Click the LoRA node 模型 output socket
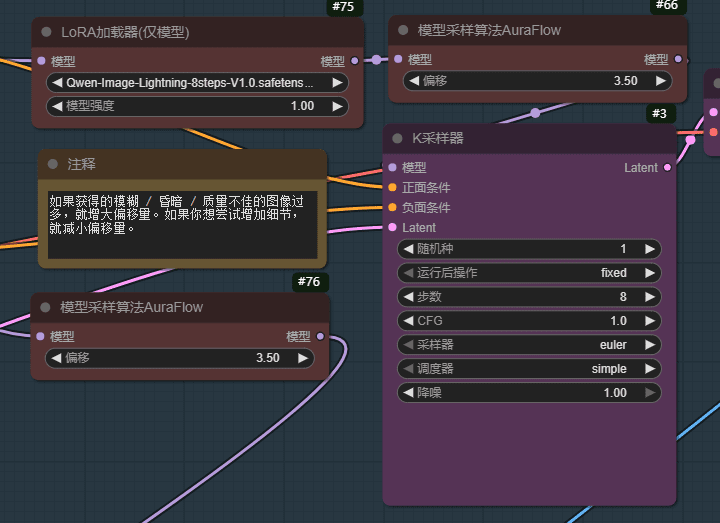Image resolution: width=720 pixels, height=523 pixels. 354,61
